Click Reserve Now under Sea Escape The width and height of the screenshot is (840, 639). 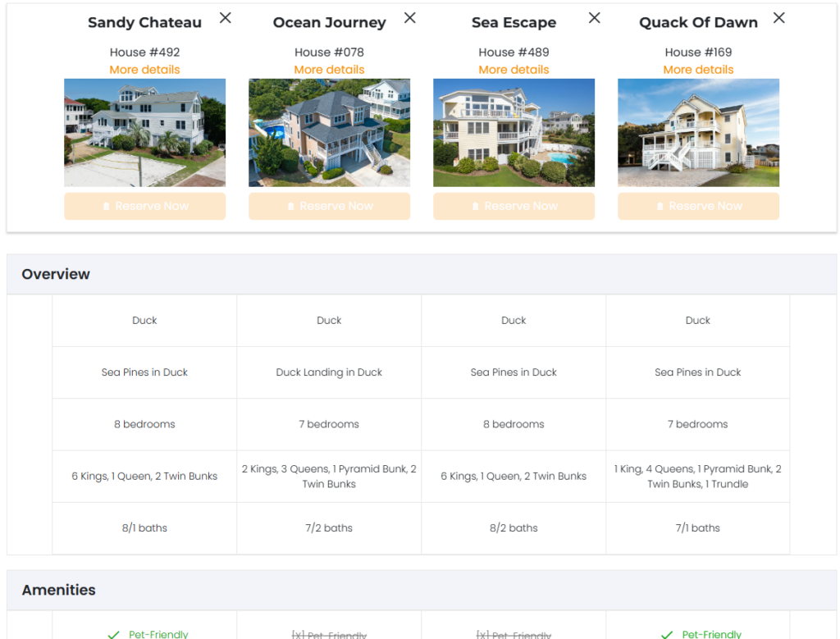coord(514,206)
